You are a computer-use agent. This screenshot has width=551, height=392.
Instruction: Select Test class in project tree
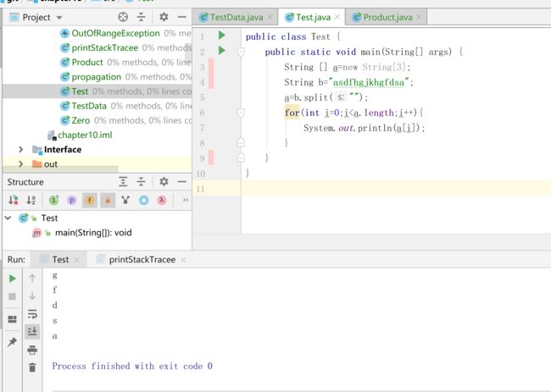(80, 91)
